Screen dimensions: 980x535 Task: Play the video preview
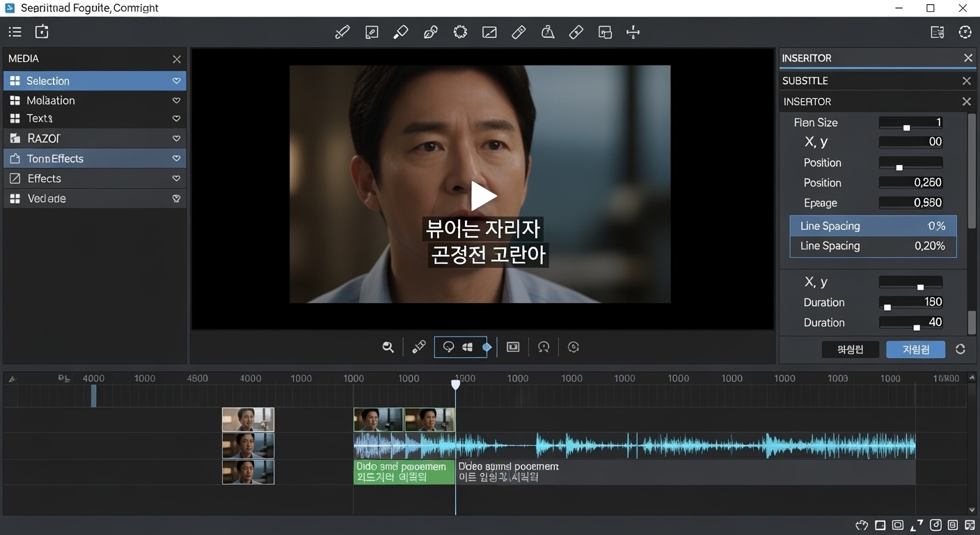[484, 196]
